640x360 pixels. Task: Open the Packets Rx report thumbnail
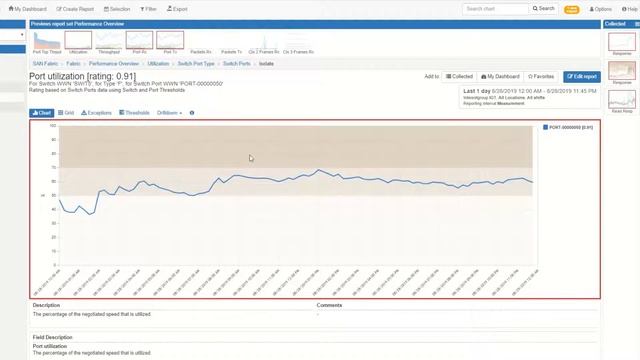(201, 42)
